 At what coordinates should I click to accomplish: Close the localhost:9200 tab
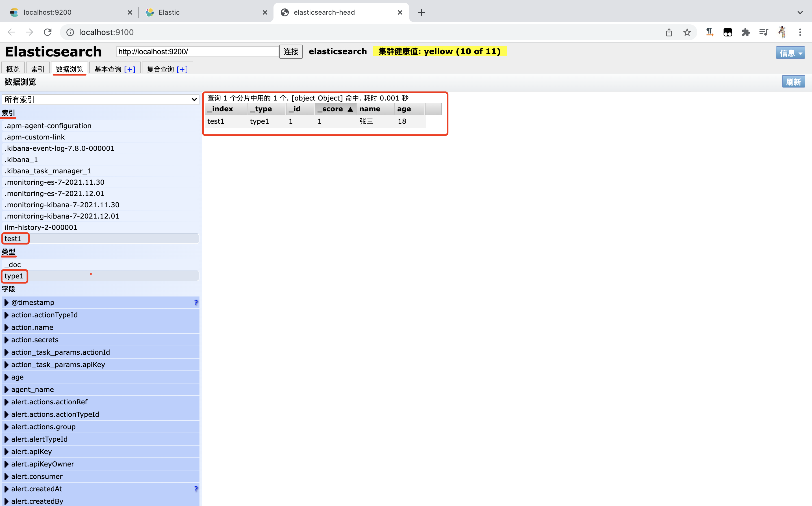pos(130,12)
